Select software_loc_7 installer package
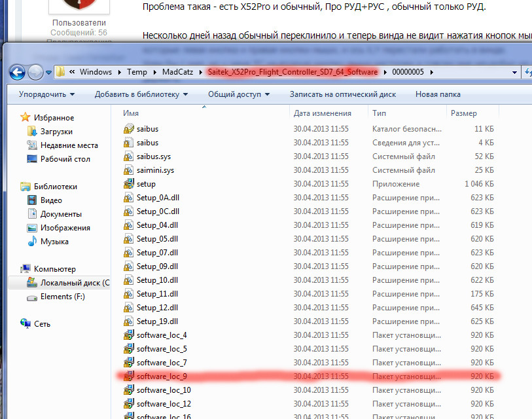The image size is (532, 419). pos(162,363)
